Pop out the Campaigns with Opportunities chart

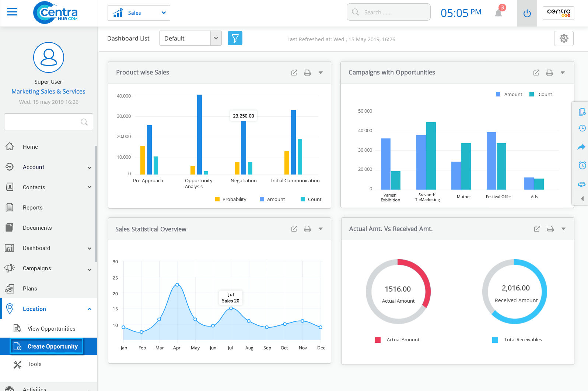pos(536,73)
